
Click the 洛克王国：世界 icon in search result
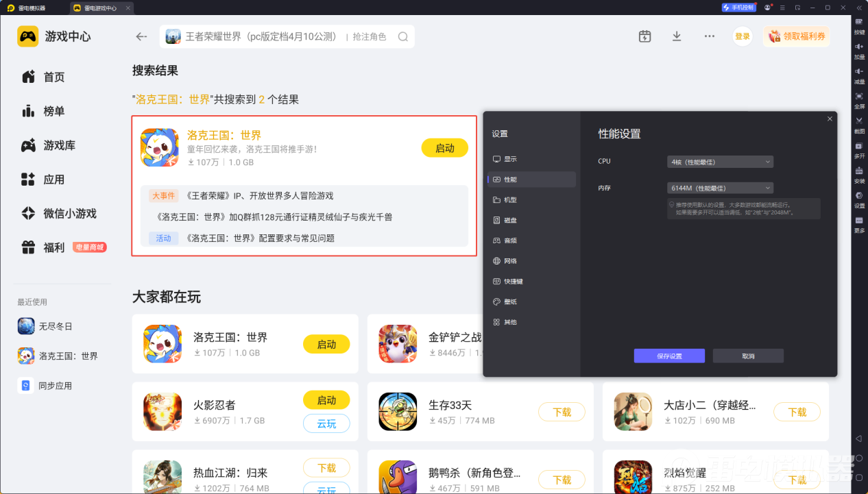160,147
